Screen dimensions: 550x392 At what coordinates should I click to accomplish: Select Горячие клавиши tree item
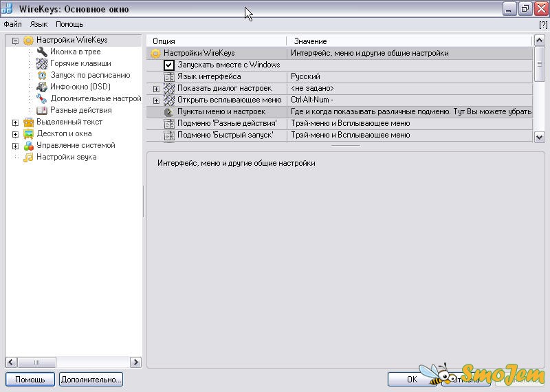tap(80, 63)
